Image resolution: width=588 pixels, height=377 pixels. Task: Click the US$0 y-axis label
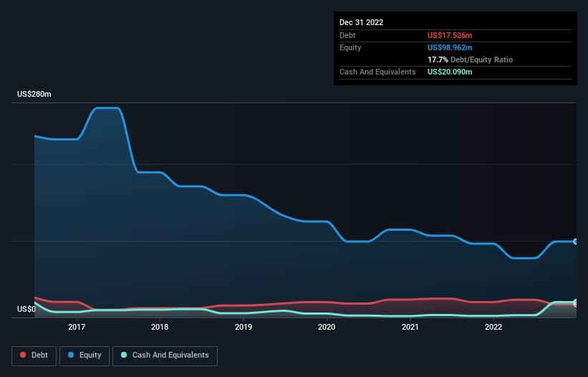(x=26, y=309)
